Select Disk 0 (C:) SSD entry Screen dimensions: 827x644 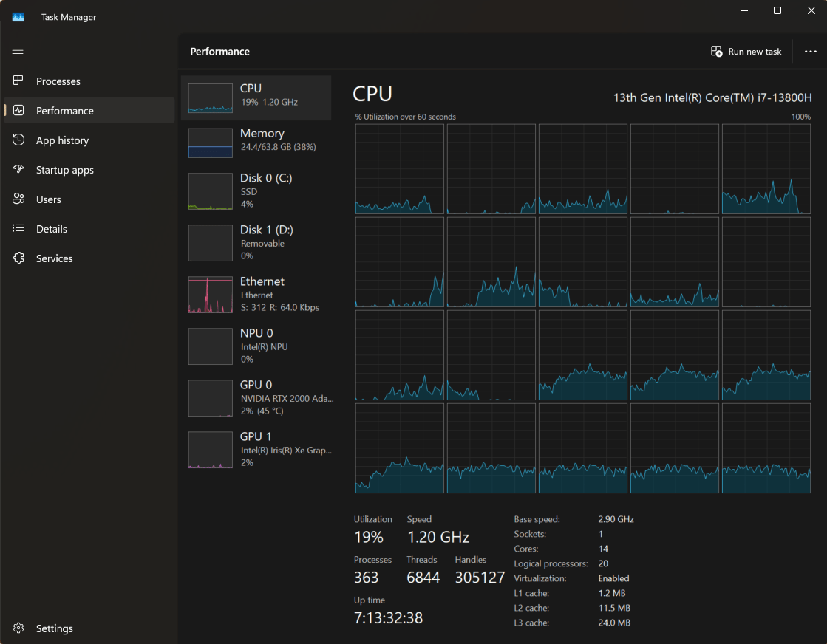click(x=256, y=191)
